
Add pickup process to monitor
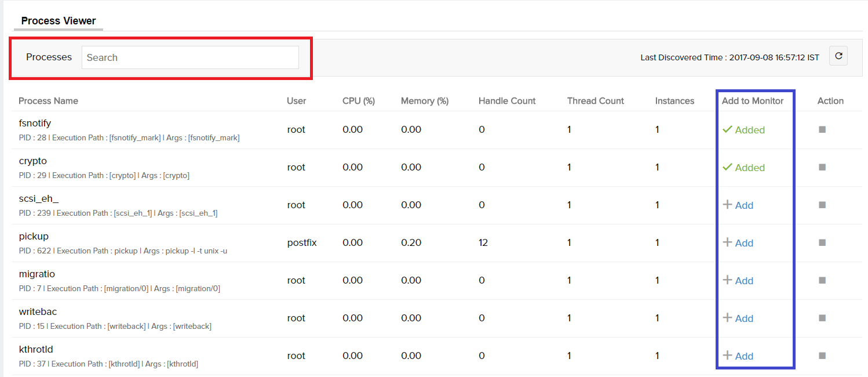[x=738, y=243]
